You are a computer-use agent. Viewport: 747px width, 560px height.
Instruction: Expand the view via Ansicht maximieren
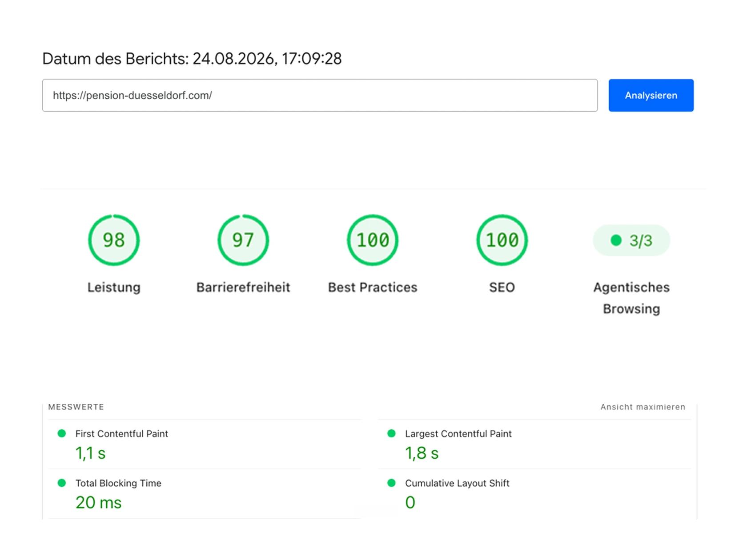coord(643,407)
